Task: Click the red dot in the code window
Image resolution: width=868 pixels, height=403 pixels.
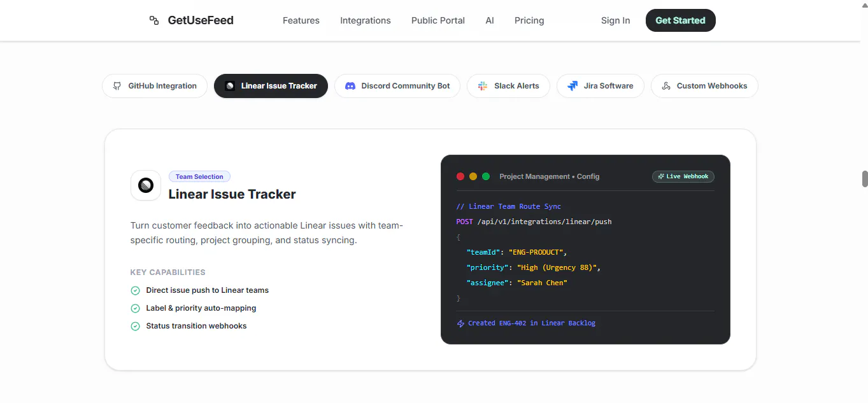Action: click(460, 176)
